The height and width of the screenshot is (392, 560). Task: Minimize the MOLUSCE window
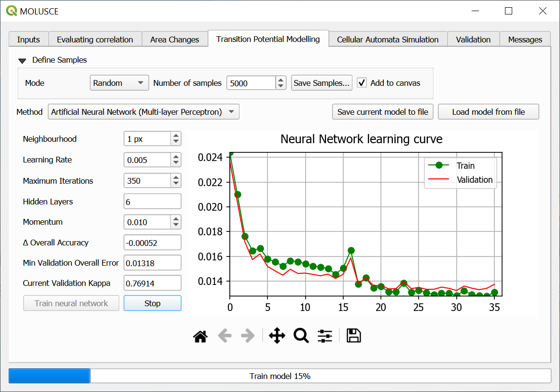475,11
